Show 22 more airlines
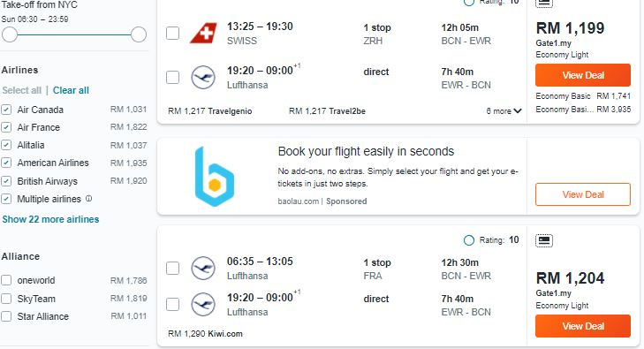The width and height of the screenshot is (644, 349). point(50,219)
